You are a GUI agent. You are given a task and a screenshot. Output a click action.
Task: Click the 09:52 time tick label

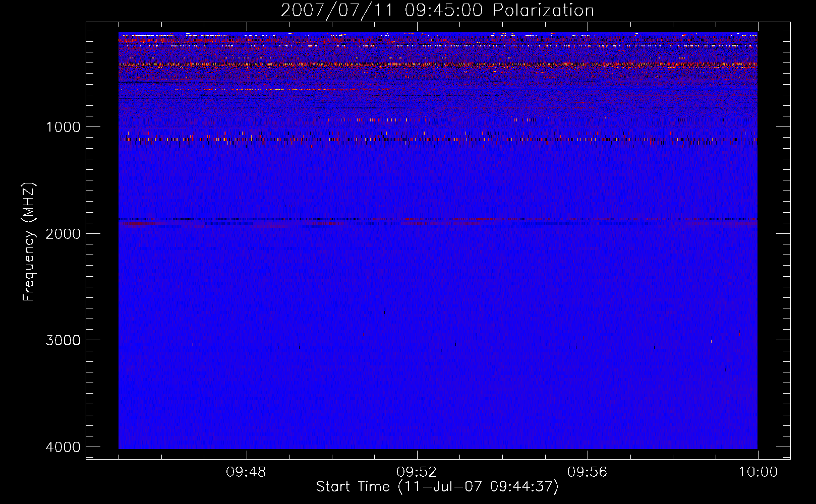417,472
